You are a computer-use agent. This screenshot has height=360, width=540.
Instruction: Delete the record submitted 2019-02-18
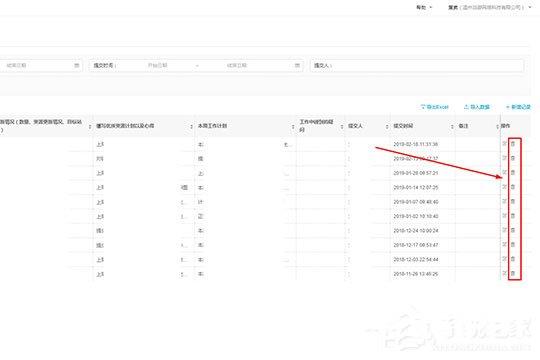513,144
